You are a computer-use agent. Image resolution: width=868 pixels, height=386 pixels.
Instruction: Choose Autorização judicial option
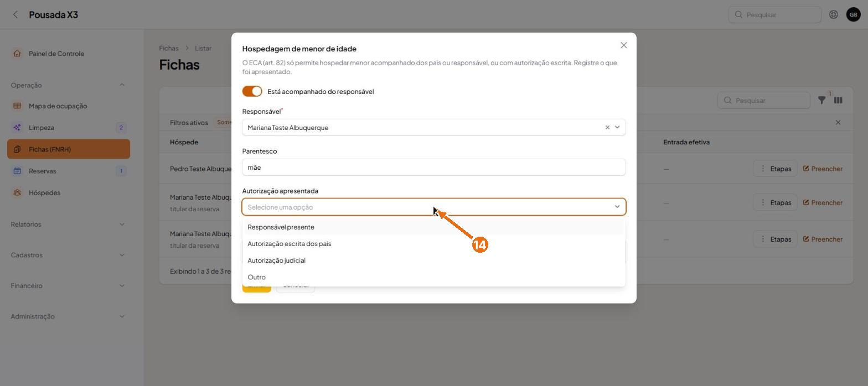tap(434, 260)
